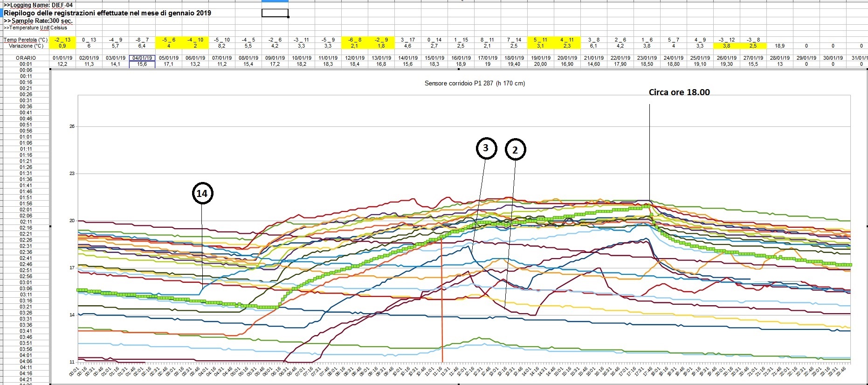Click the 'Temp Peretola (°C)' label cell

pos(26,40)
